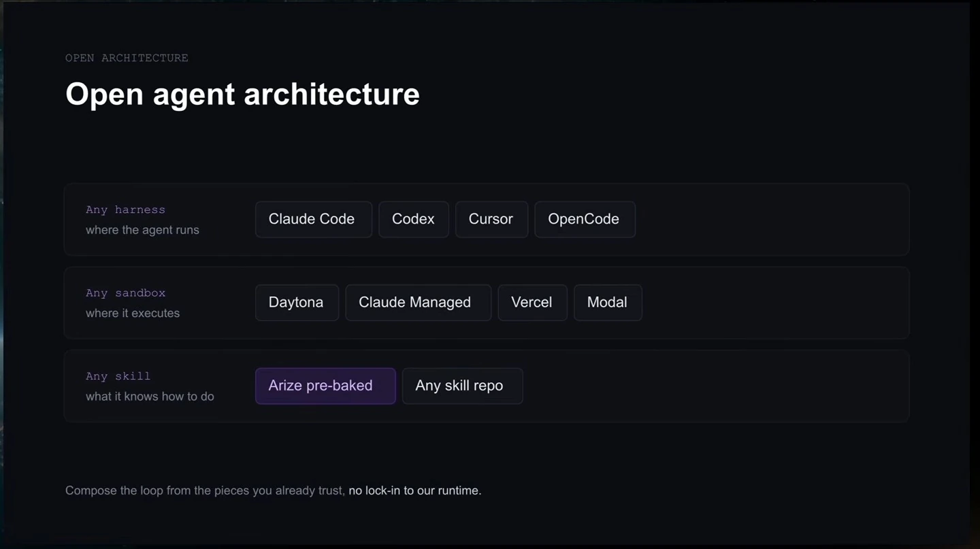Choose the Daytona sandbox chip
The height and width of the screenshot is (549, 980).
point(297,303)
